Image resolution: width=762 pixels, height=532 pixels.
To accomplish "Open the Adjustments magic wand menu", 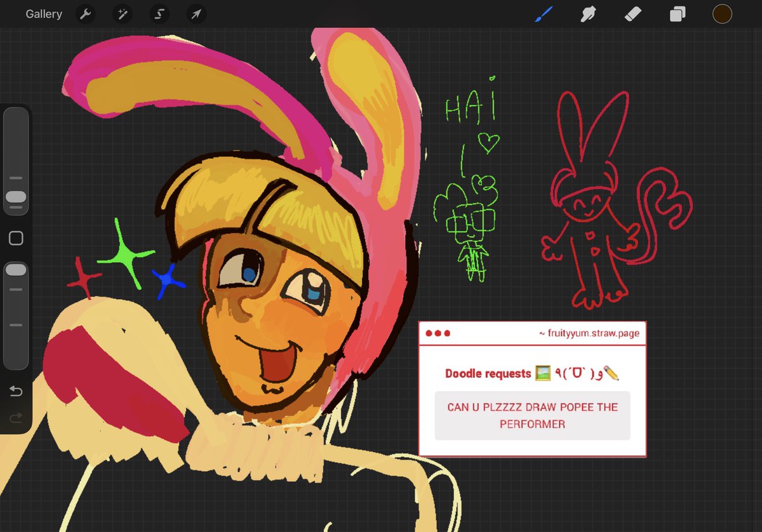I will (122, 14).
